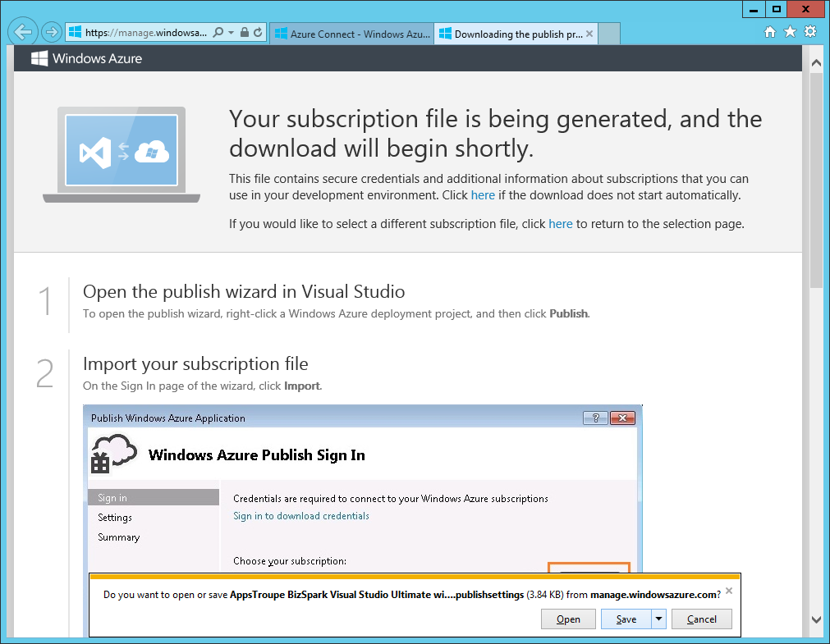
Task: Open the address bar dropdown arrow
Action: click(232, 32)
